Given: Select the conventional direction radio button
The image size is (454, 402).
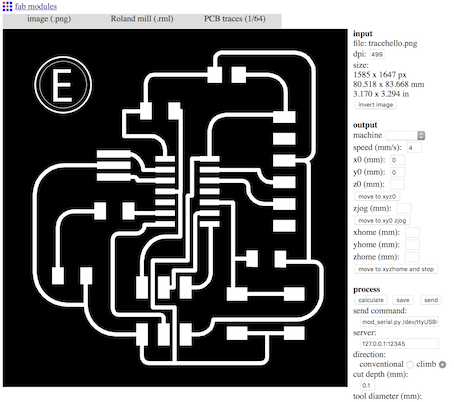Looking at the screenshot, I should pos(410,365).
